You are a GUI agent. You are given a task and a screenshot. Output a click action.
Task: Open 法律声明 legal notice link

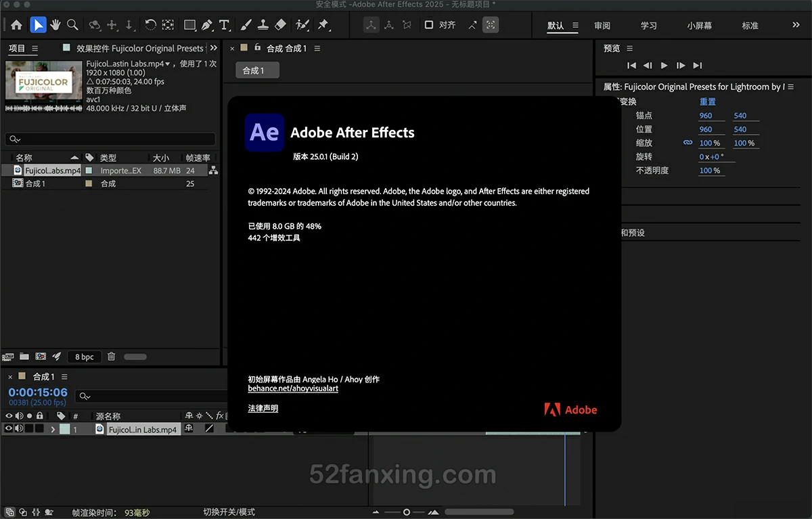tap(263, 408)
